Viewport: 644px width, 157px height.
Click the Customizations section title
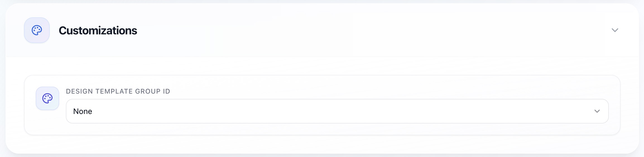pyautogui.click(x=98, y=30)
